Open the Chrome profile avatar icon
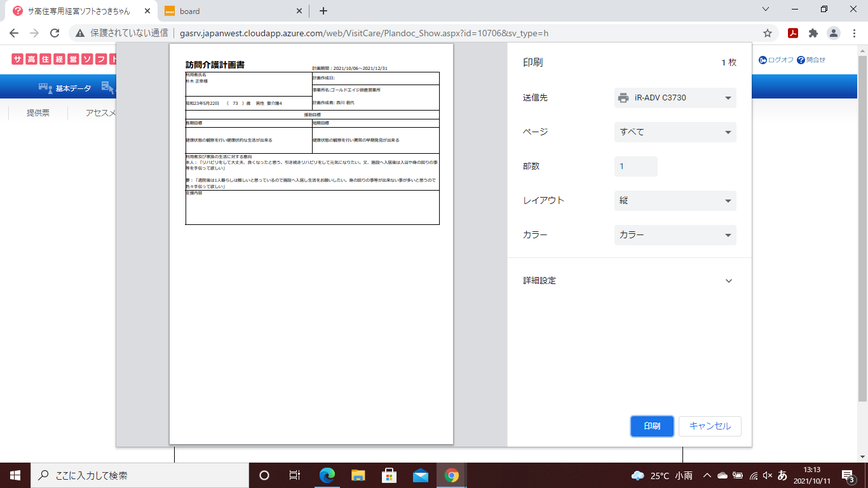This screenshot has height=488, width=868. pyautogui.click(x=833, y=33)
